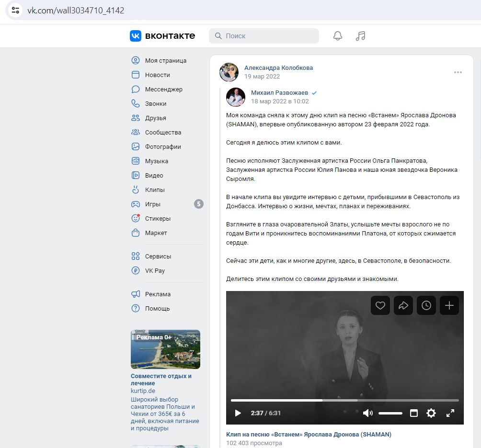This screenshot has height=448, width=481.
Task: Open site information icon in address bar
Action: [15, 10]
